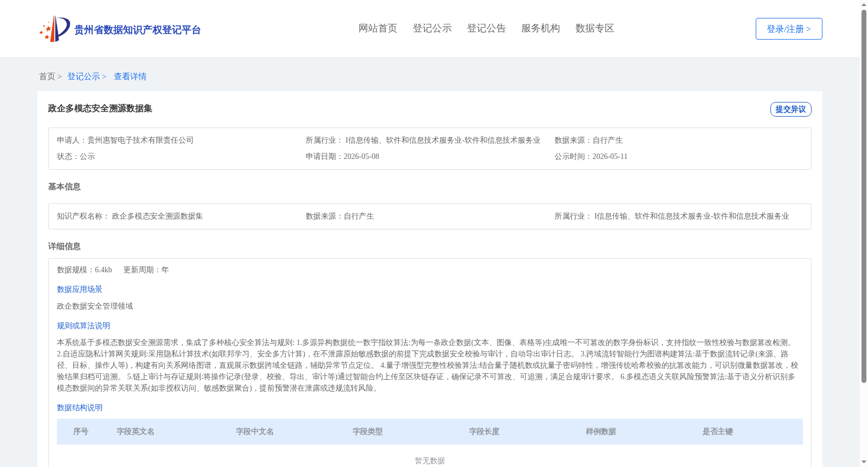Select applicant text 贵州惠智电子技术有限责任公司
This screenshot has width=868, height=467.
(x=141, y=140)
